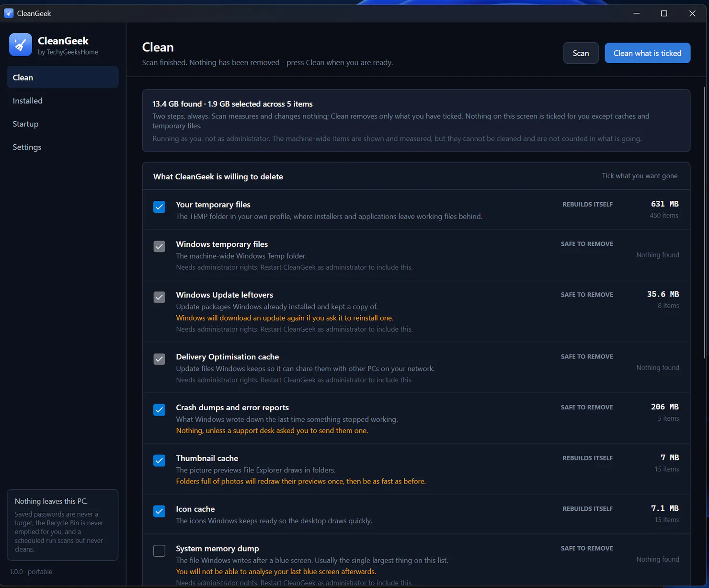Screen dimensions: 709x588
Task: Click the '450 items' count
Action: click(x=664, y=215)
